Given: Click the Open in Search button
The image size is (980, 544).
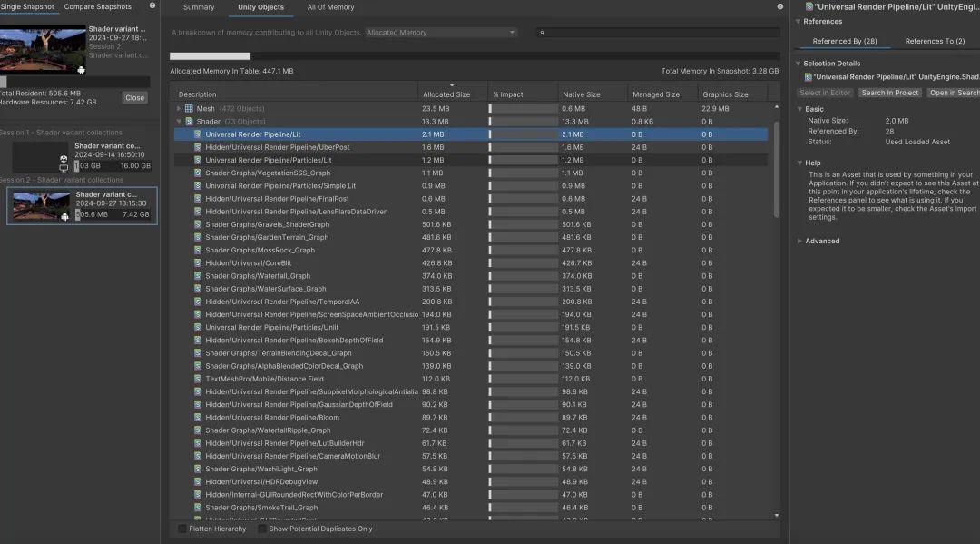Looking at the screenshot, I should [x=954, y=93].
